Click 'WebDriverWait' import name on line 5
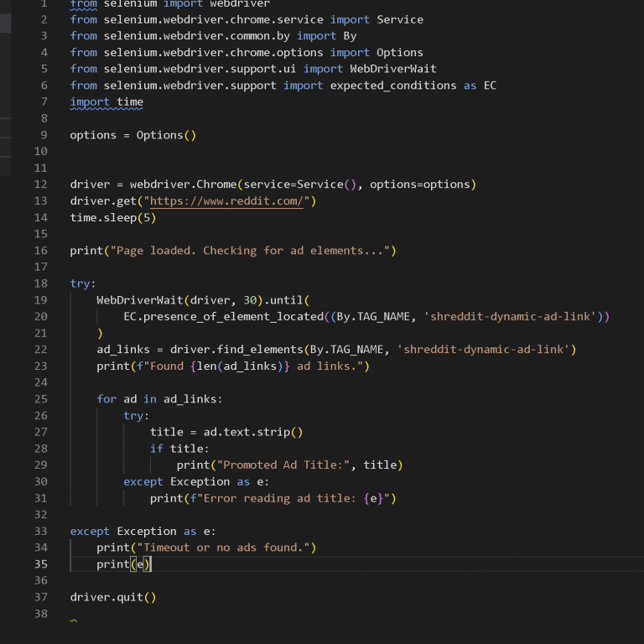Screen dimensions: 644x644 (x=393, y=69)
